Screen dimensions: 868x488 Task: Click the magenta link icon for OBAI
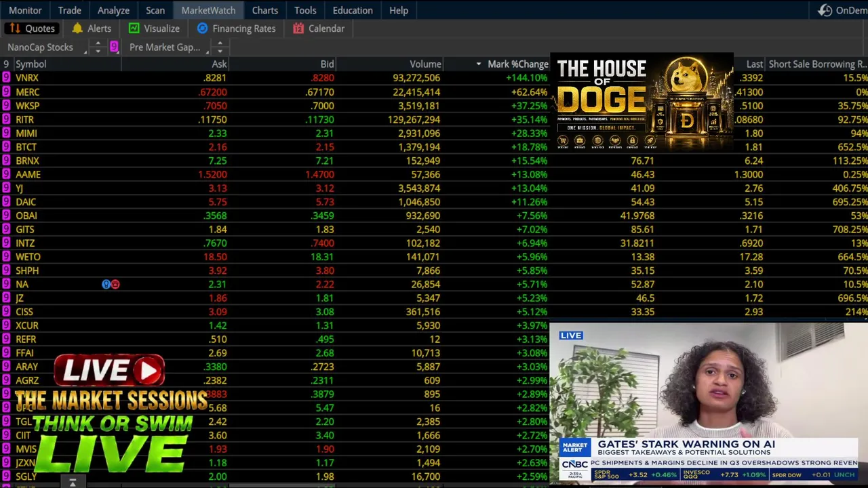click(x=6, y=216)
